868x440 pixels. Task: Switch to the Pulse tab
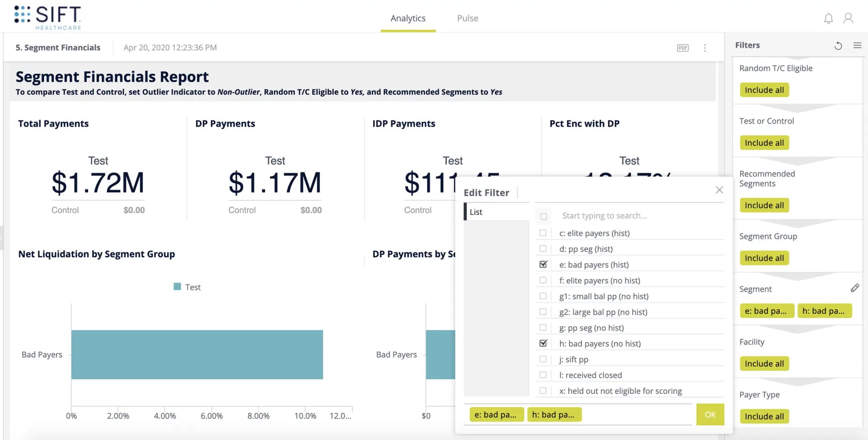point(467,18)
